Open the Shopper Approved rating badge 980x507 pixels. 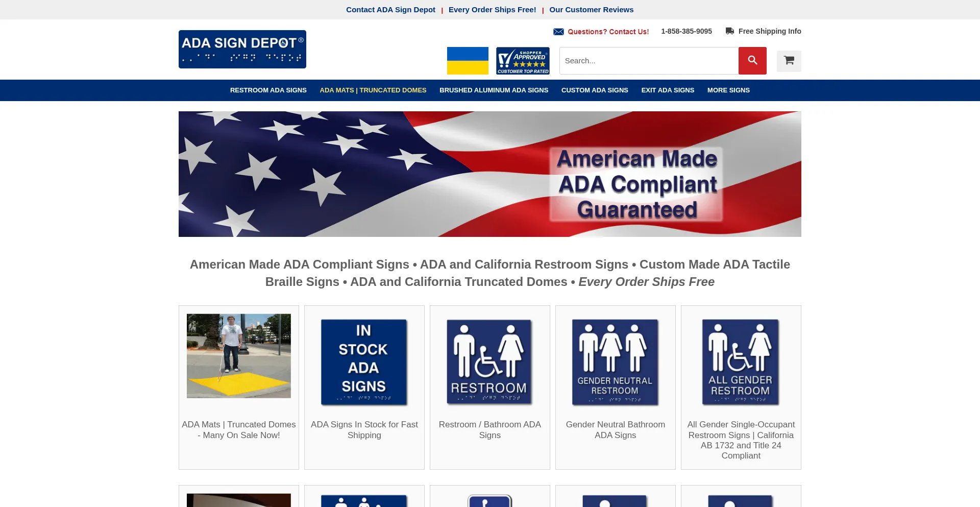point(523,61)
